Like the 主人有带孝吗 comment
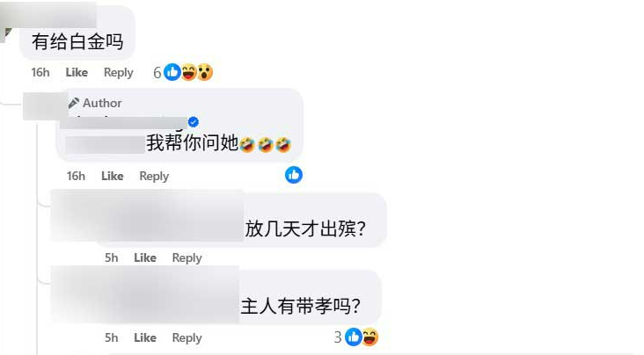The width and height of the screenshot is (644, 355). click(x=145, y=337)
